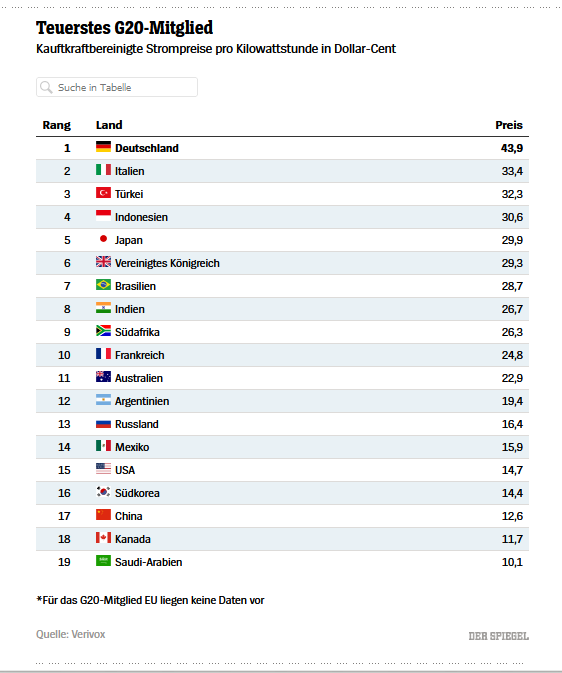Select the Frankreich row in the table
Image resolution: width=562 pixels, height=673 pixels.
tap(283, 355)
